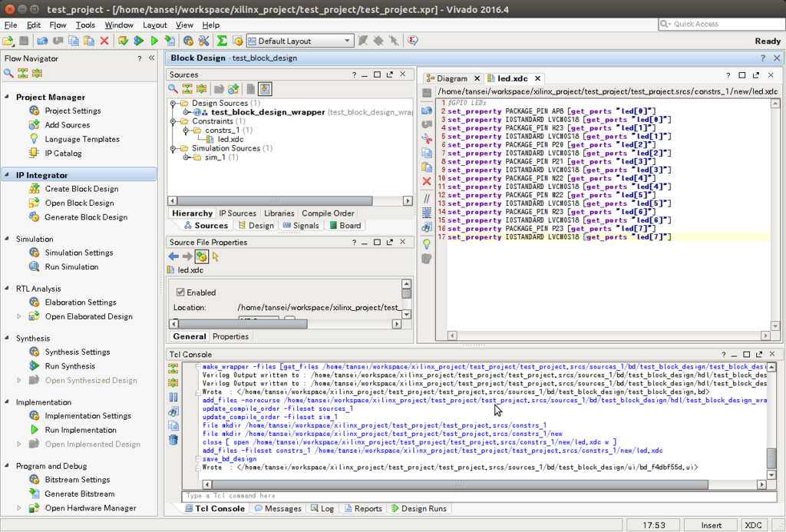Switch to IP Sources tab

click(238, 213)
